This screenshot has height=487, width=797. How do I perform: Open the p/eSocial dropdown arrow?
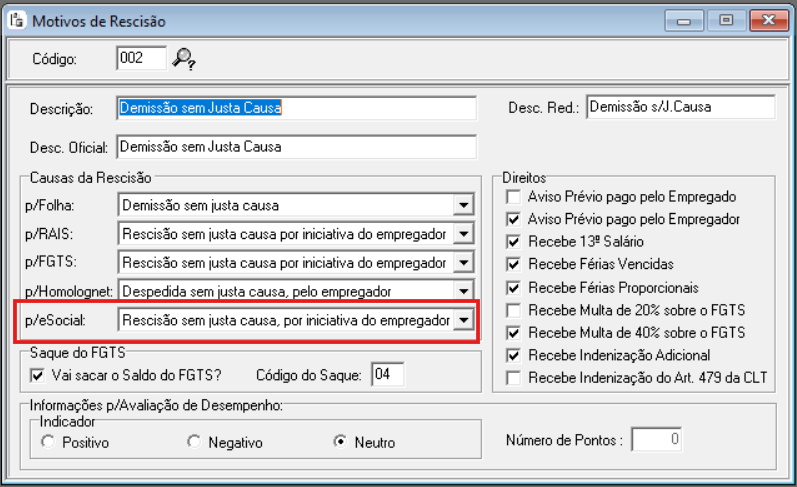[x=462, y=320]
